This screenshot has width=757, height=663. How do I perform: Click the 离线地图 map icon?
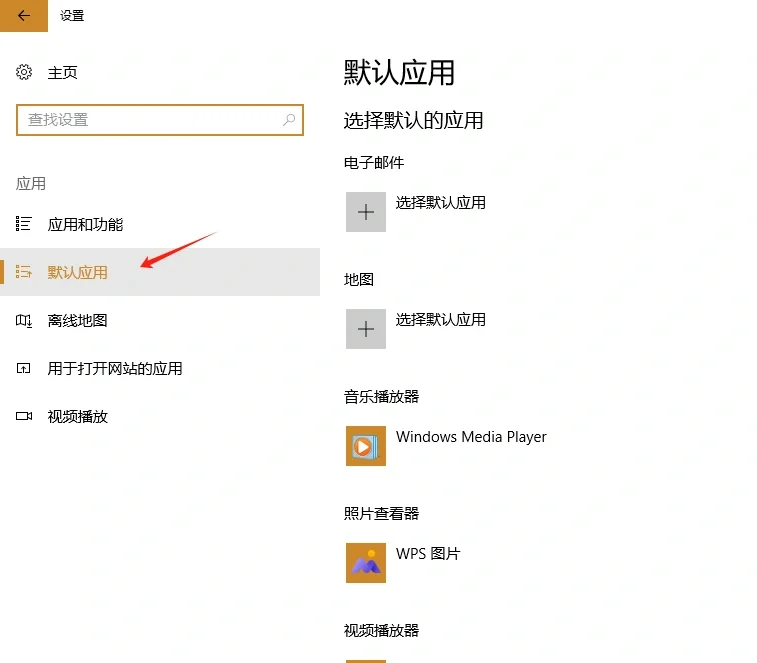coord(24,320)
